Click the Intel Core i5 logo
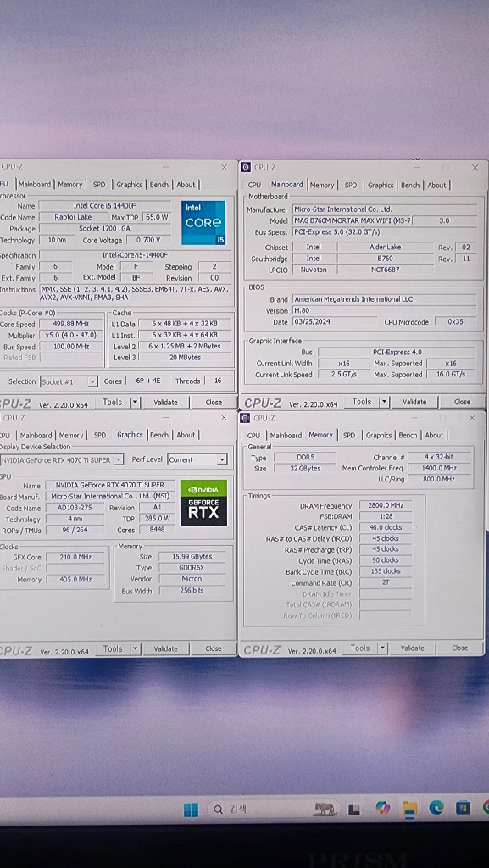This screenshot has width=489, height=868. tap(203, 223)
